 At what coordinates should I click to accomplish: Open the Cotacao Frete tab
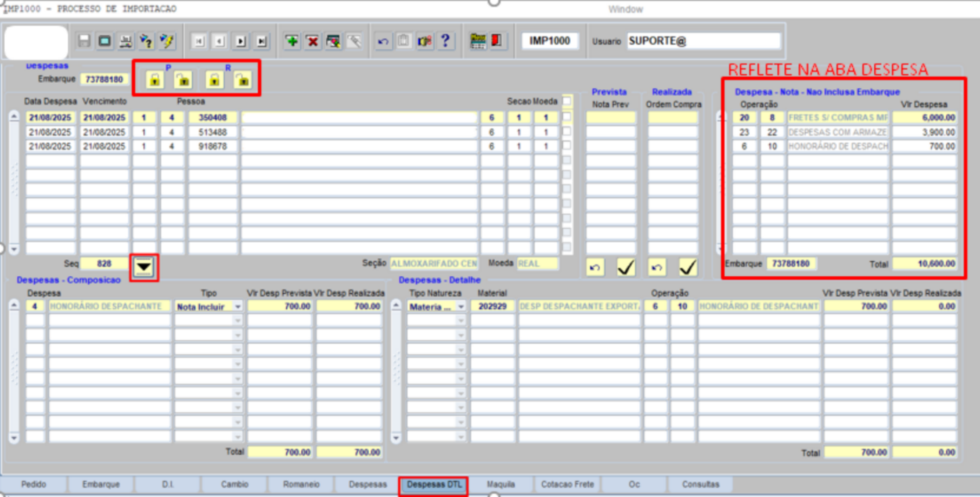coord(567,484)
